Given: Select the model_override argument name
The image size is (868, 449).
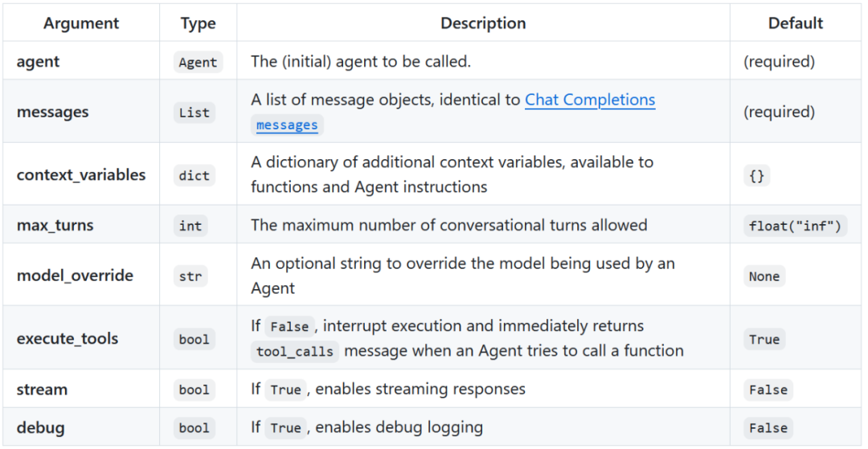Looking at the screenshot, I should (75, 276).
